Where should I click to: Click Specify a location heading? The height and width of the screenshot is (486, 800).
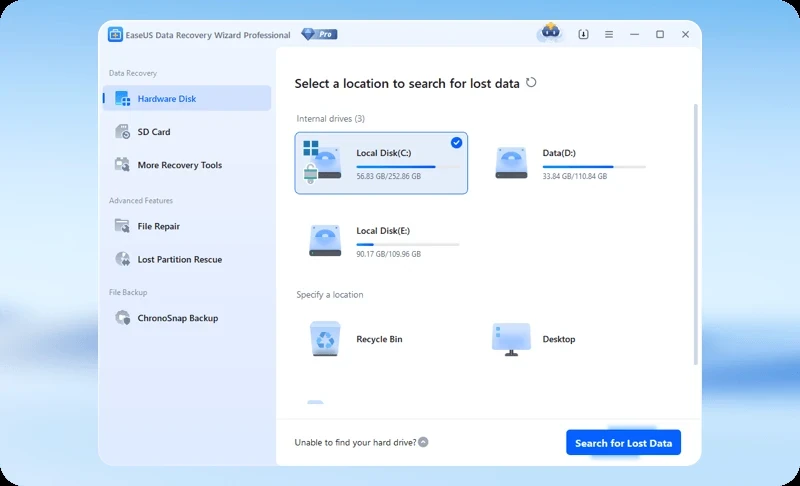click(330, 295)
